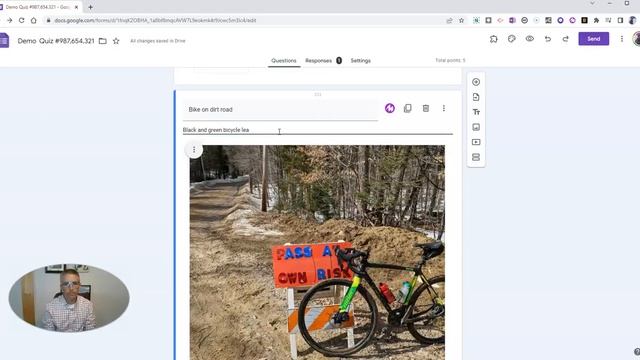This screenshot has width=640, height=360.
Task: Click the Add question icon in side toolbar
Action: point(476,82)
